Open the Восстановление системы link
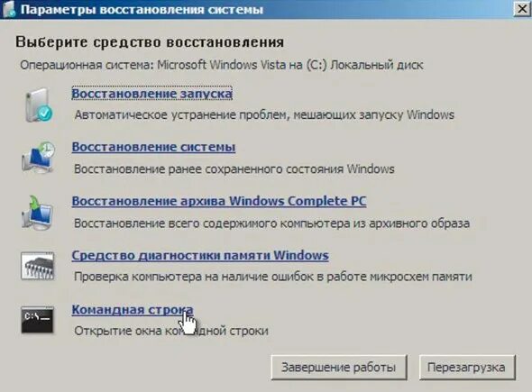Screen dimensions: 532x392 pyautogui.click(x=153, y=147)
